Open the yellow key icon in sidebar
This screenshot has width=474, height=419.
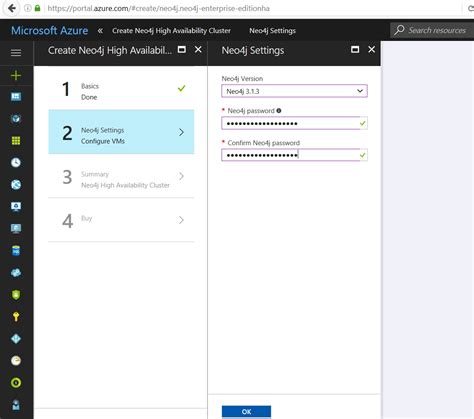[x=16, y=316]
